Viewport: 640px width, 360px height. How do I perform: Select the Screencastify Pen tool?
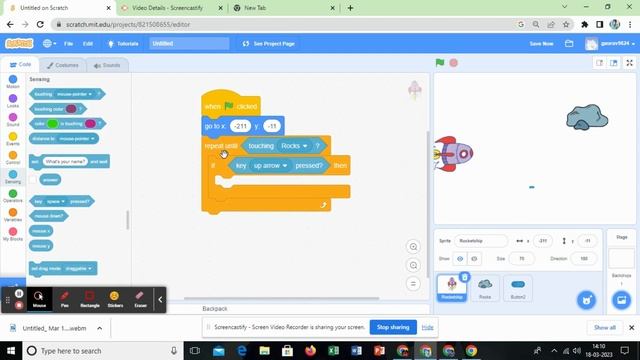pyautogui.click(x=64, y=299)
